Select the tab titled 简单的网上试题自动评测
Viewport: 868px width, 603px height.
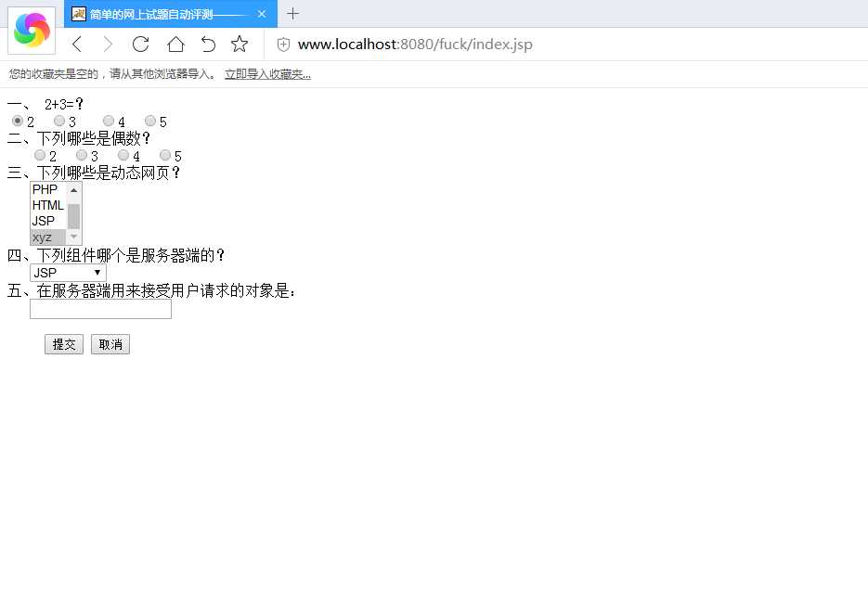[171, 14]
